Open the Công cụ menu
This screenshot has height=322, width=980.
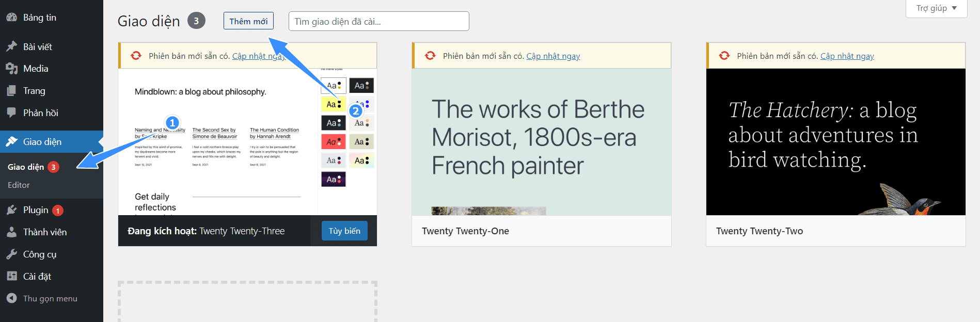point(52,254)
